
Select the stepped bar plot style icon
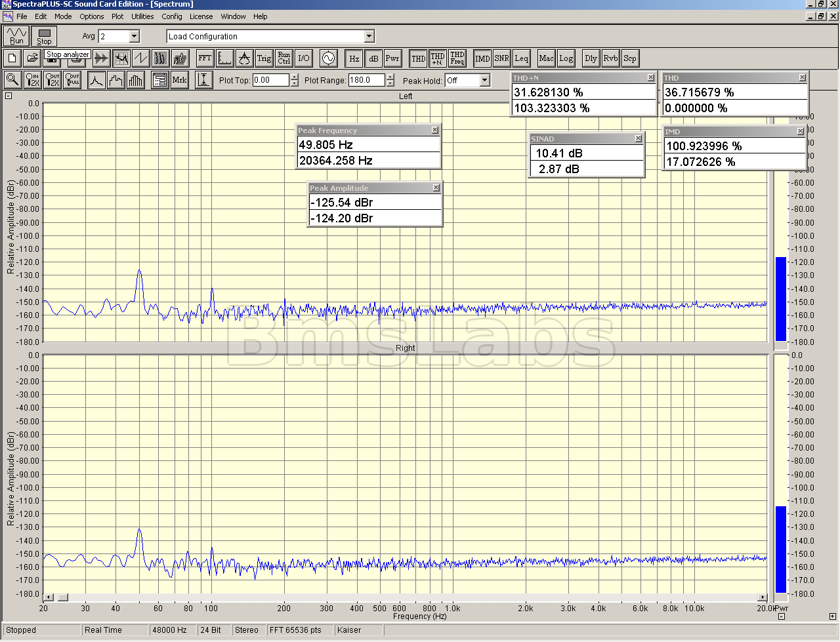(x=116, y=80)
